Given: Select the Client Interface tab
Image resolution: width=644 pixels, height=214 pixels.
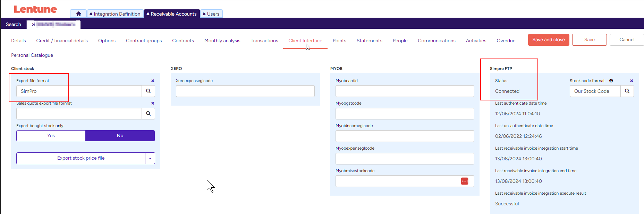Looking at the screenshot, I should click(305, 41).
